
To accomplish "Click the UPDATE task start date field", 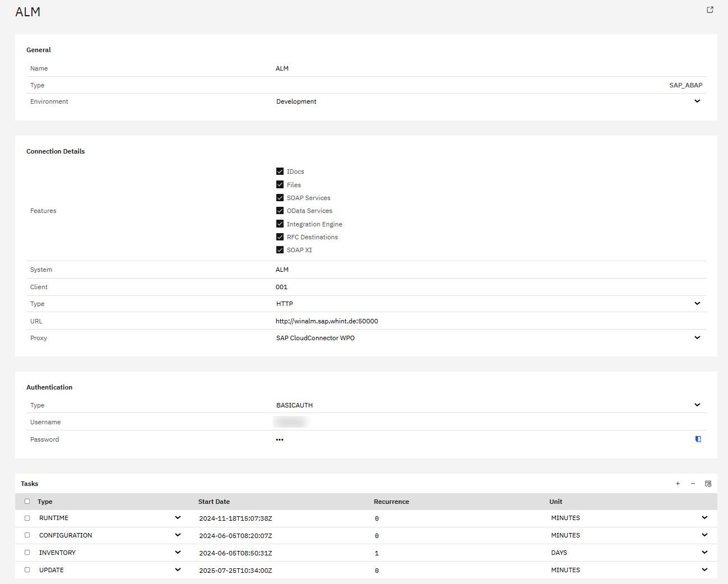I will click(235, 571).
